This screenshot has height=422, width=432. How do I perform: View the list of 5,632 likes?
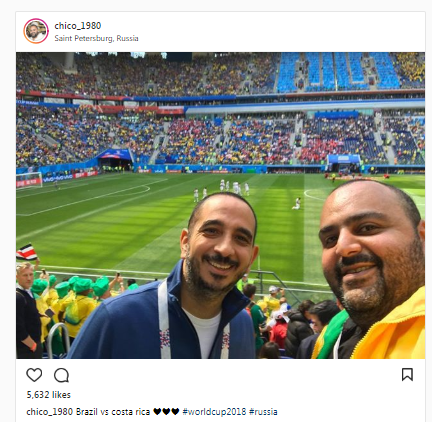coord(49,395)
